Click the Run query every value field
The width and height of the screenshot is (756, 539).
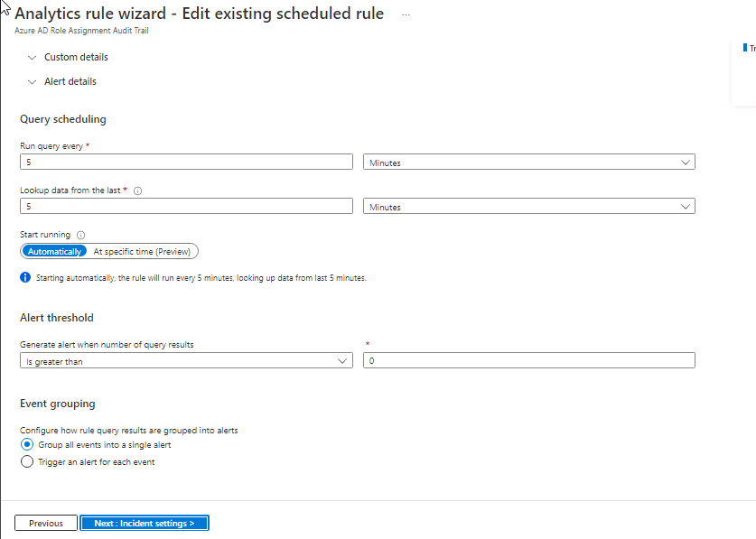pos(186,162)
